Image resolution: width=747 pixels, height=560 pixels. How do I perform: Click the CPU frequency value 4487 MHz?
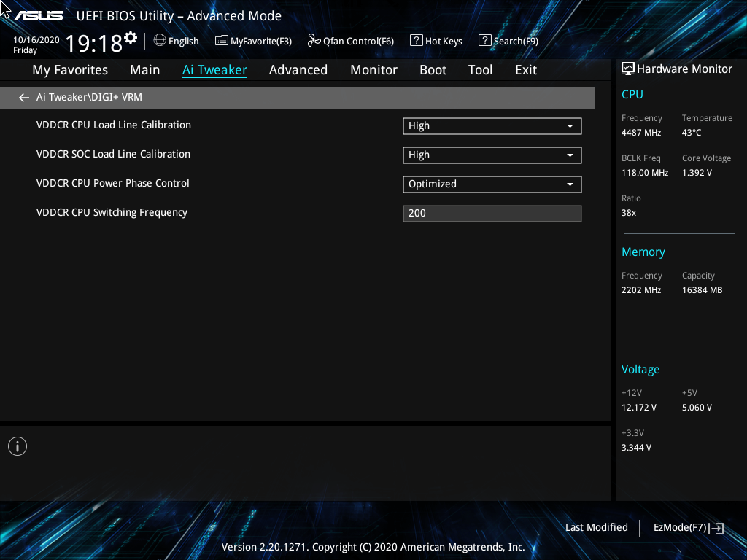click(x=640, y=133)
